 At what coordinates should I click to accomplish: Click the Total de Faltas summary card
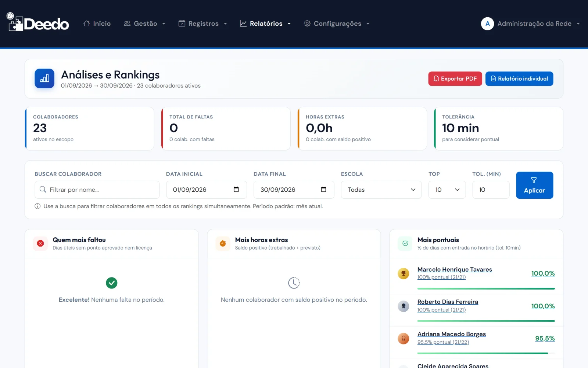(226, 128)
